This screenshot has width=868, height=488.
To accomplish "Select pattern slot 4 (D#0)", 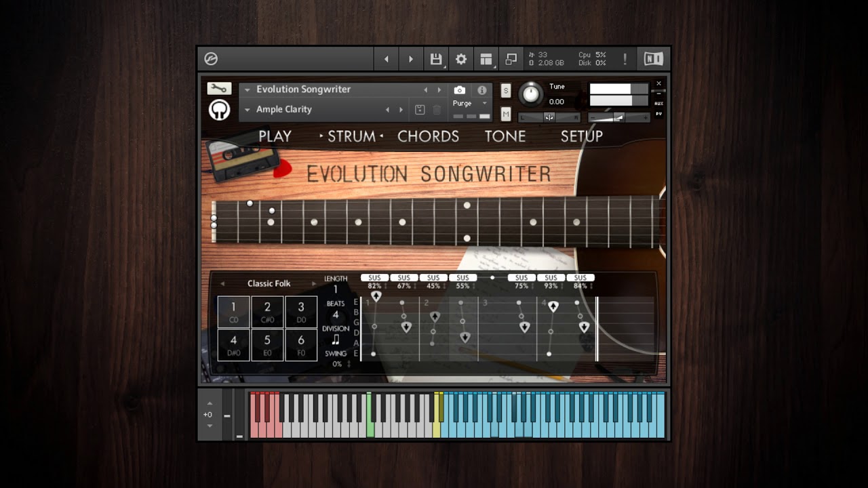I will pyautogui.click(x=233, y=345).
